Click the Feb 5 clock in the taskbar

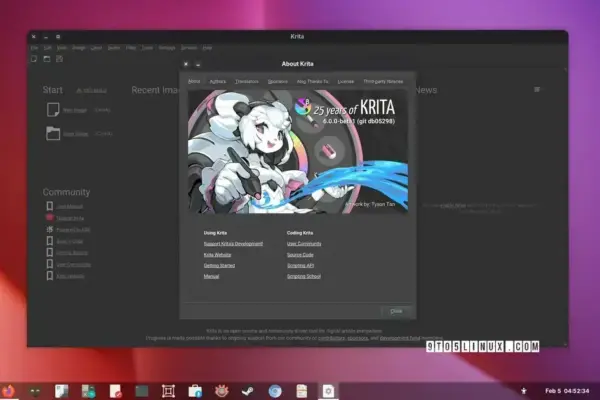567,391
